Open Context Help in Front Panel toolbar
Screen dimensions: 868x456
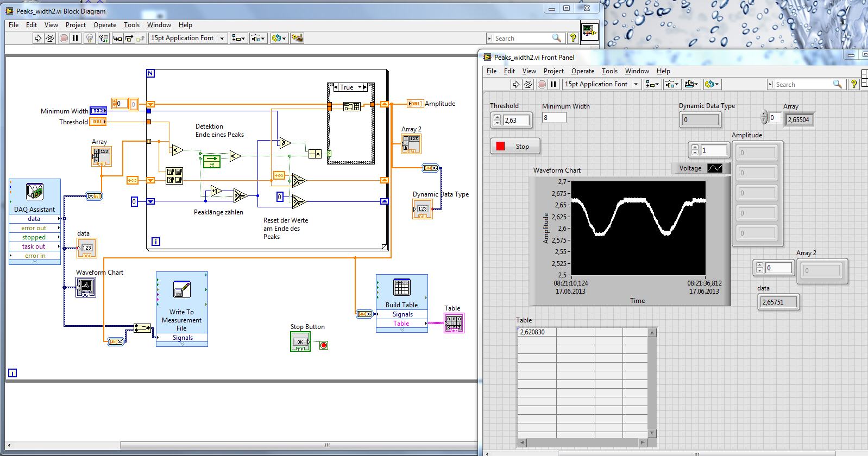pos(853,84)
